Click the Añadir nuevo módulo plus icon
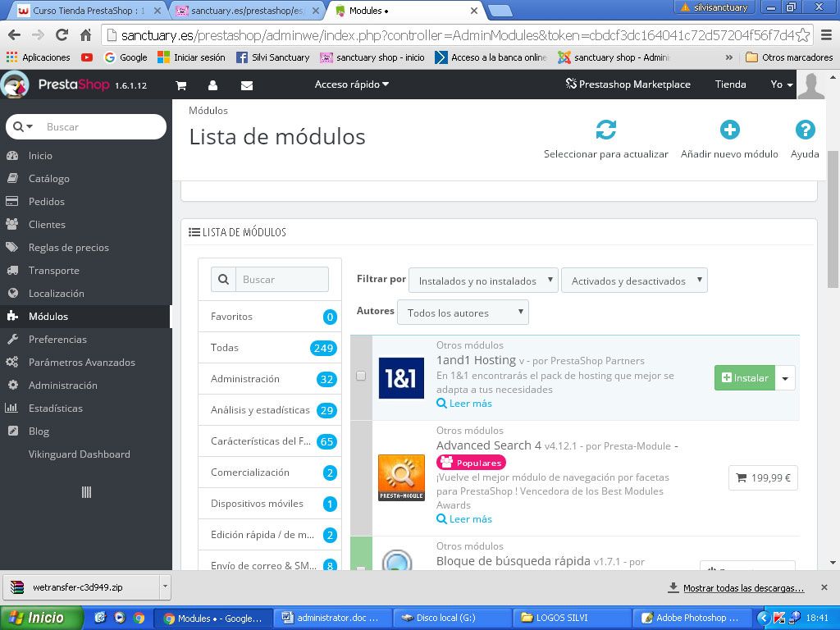840x630 pixels. (729, 130)
